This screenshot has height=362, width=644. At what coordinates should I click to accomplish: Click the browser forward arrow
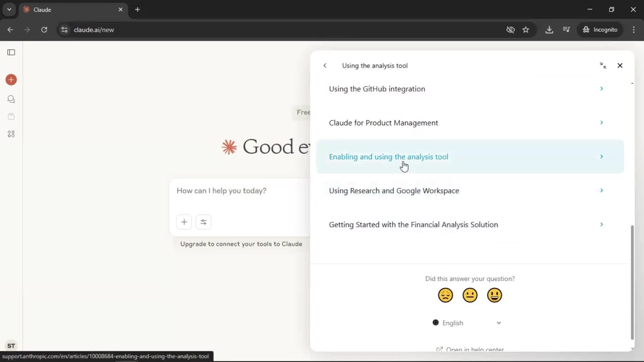coord(27,30)
